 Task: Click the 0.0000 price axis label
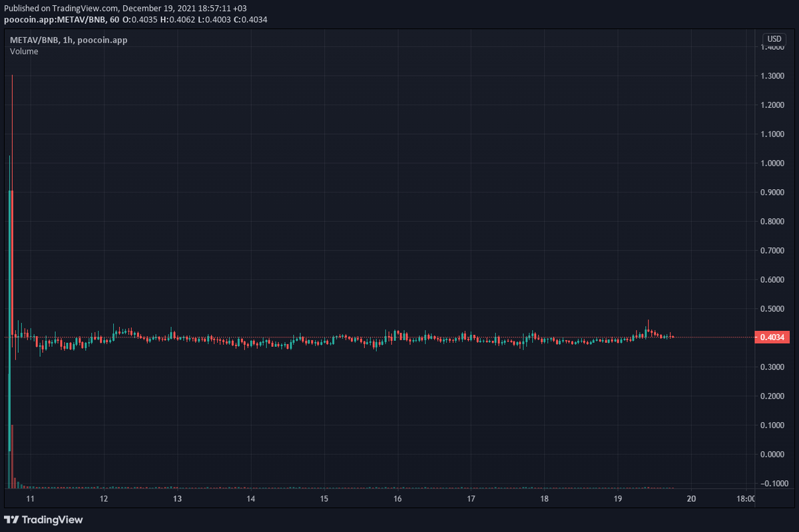772,454
